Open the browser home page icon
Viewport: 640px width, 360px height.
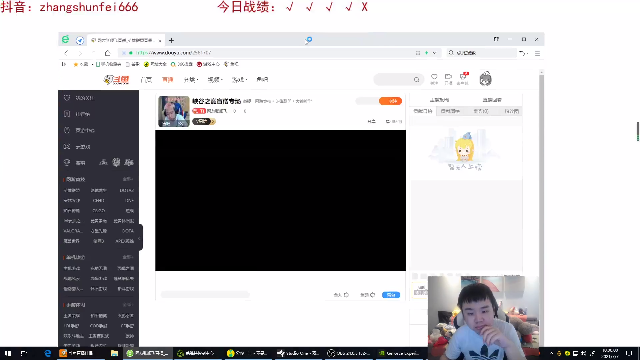tap(107, 53)
